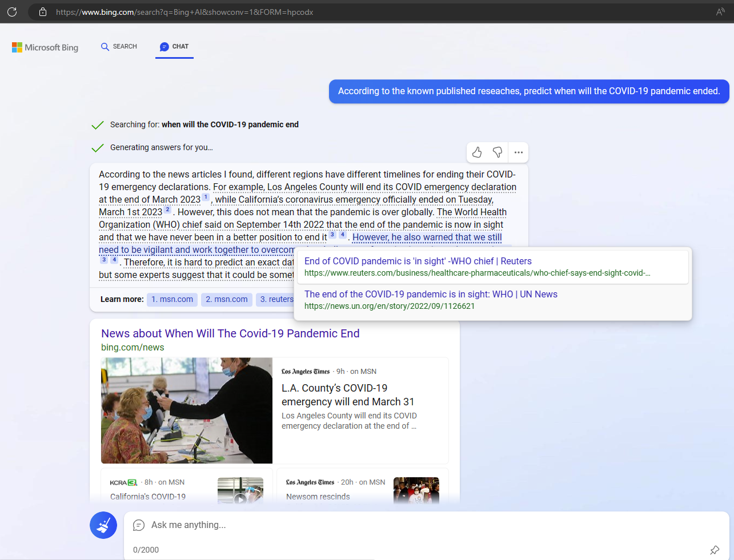The width and height of the screenshot is (734, 560).
Task: Open the L.A. County emergency headline
Action: click(347, 394)
